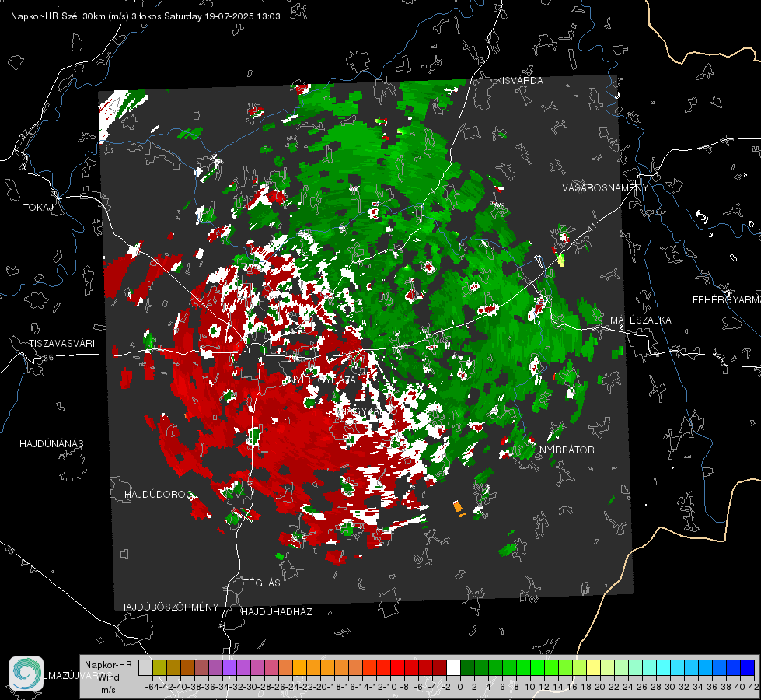This screenshot has width=761, height=700.
Task: Click the partly cut FEHÉRGYARMAT label
Action: 727,300
